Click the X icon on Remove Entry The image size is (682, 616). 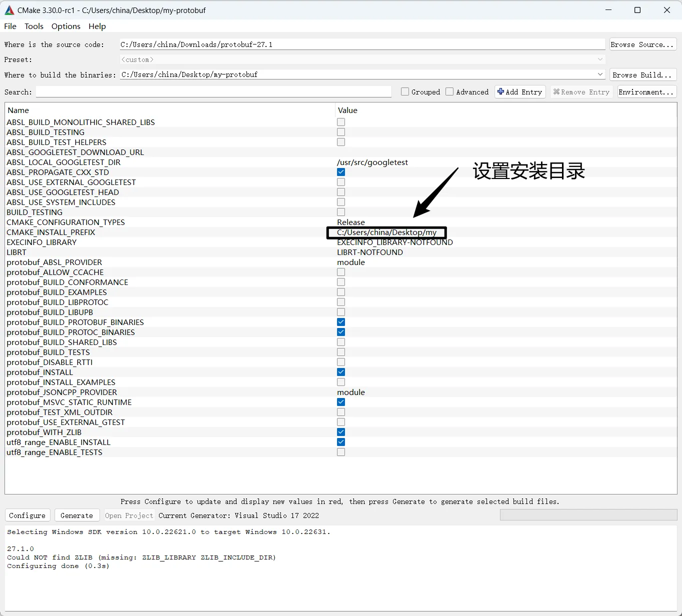click(x=556, y=92)
